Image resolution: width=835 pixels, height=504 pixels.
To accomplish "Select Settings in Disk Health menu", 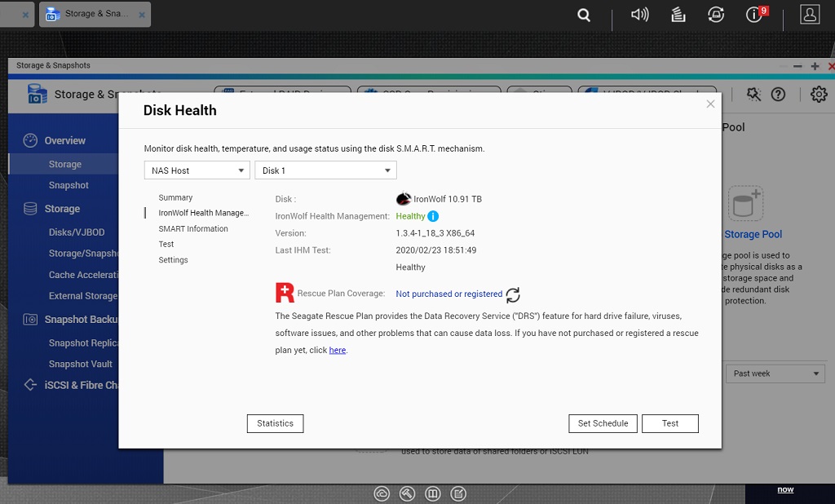I will coord(173,260).
